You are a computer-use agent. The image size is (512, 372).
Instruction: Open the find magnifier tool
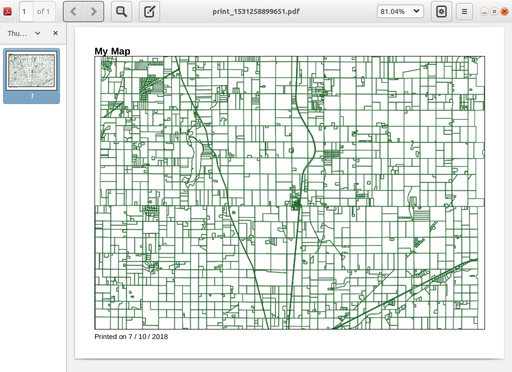[x=121, y=11]
